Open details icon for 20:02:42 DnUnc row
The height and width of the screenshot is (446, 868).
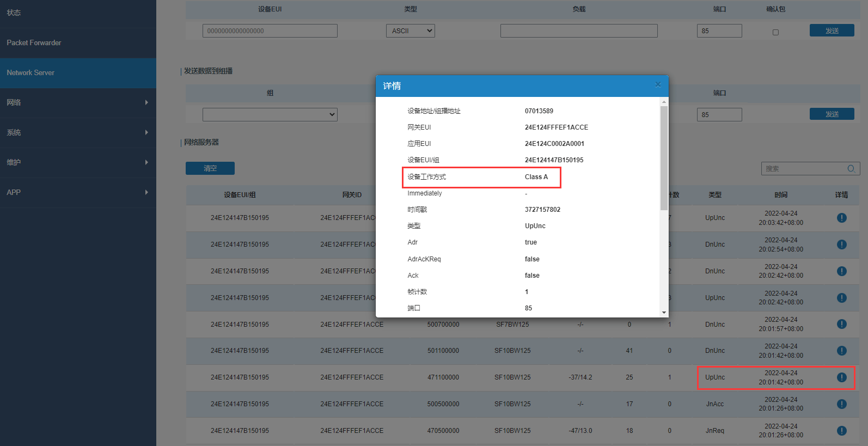coord(841,271)
